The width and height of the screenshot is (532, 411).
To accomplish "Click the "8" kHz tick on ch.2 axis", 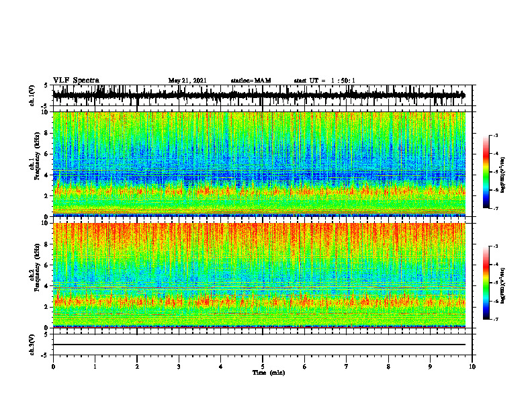I will pyautogui.click(x=47, y=244).
